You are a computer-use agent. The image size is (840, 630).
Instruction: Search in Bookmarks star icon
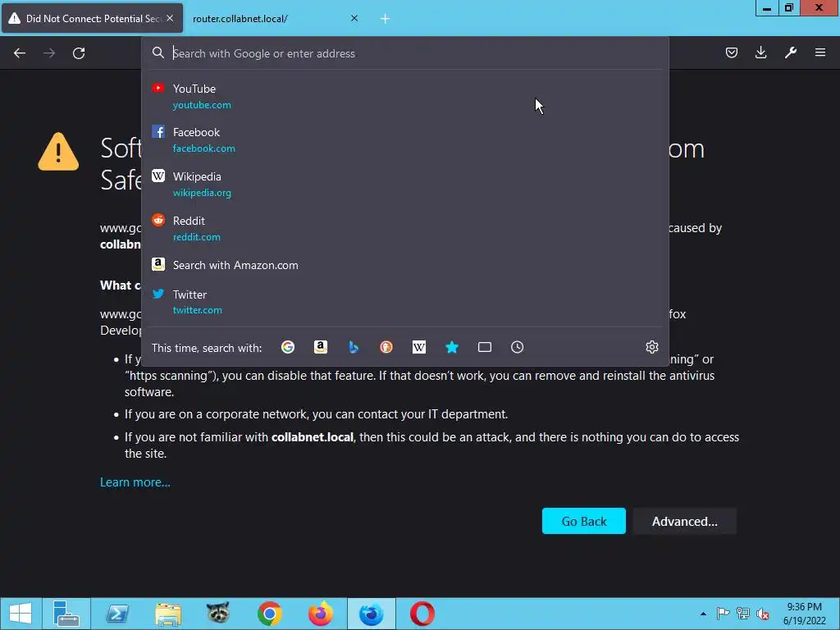pos(452,347)
